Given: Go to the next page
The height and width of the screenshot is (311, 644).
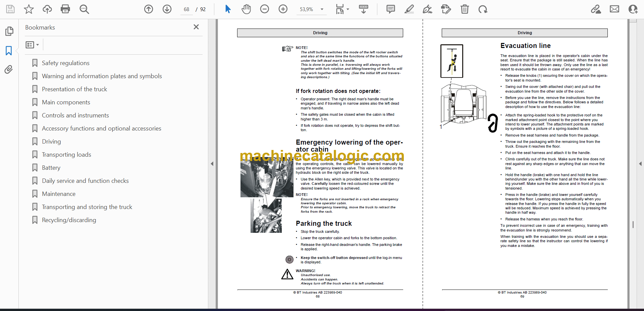Looking at the screenshot, I should click(167, 9).
